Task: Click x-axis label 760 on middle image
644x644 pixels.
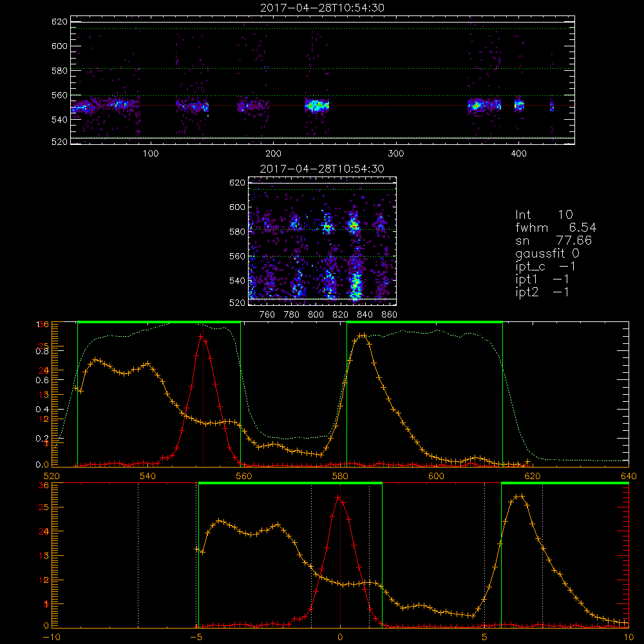Action: (267, 315)
